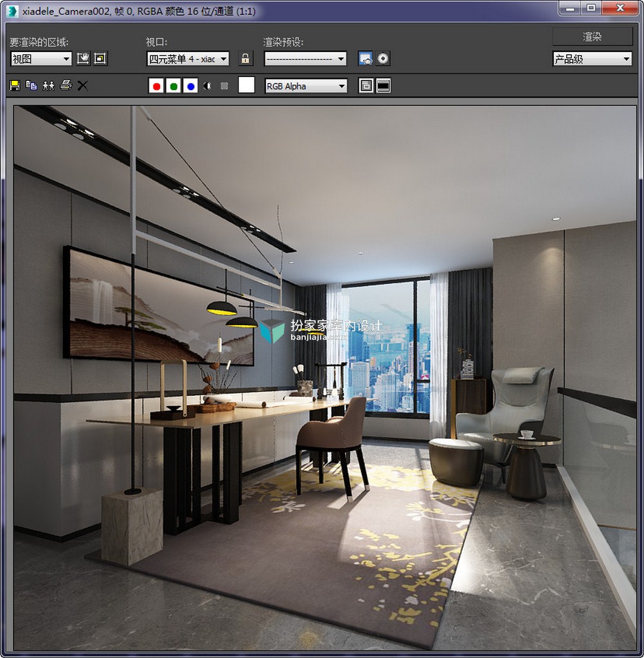
Task: Open the render setup dialog
Action: [x=366, y=58]
